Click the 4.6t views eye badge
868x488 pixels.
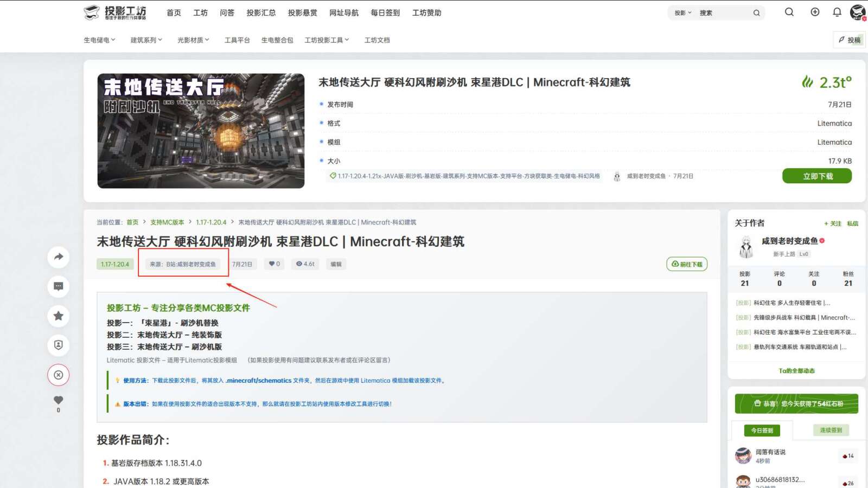[305, 264]
